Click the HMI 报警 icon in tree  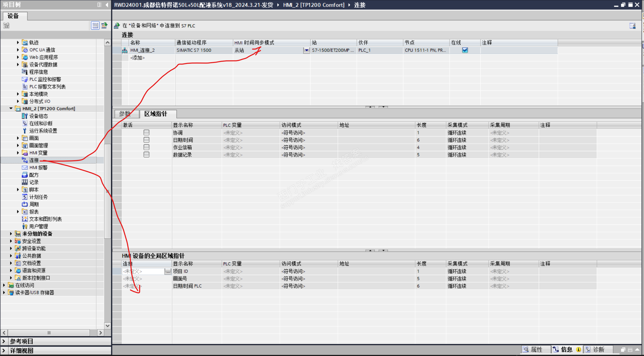coord(25,168)
